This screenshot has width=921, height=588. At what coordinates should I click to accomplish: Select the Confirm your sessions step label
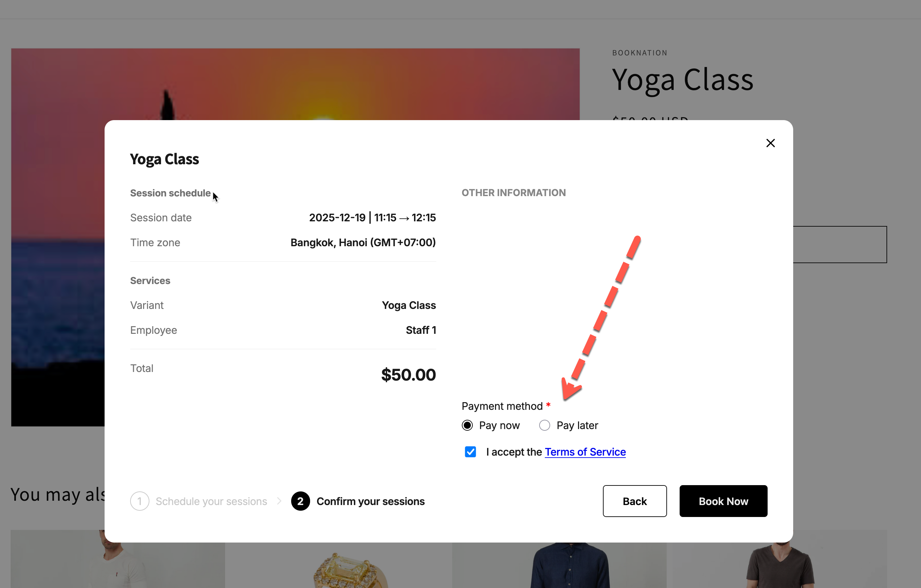370,501
